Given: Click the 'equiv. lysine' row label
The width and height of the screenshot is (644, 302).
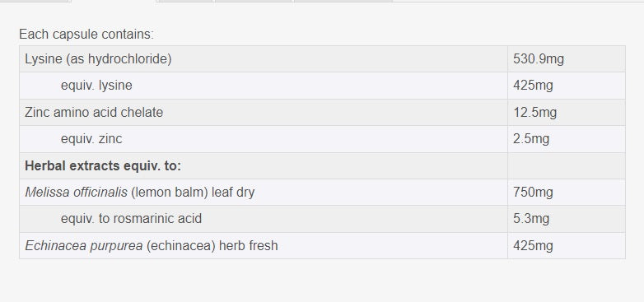Looking at the screenshot, I should coord(96,86).
